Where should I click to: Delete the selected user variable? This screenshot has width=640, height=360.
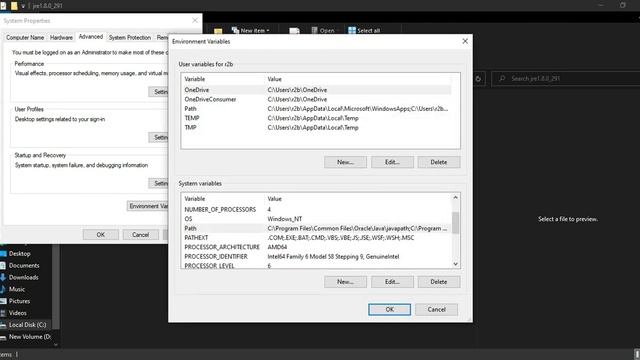[x=439, y=162]
